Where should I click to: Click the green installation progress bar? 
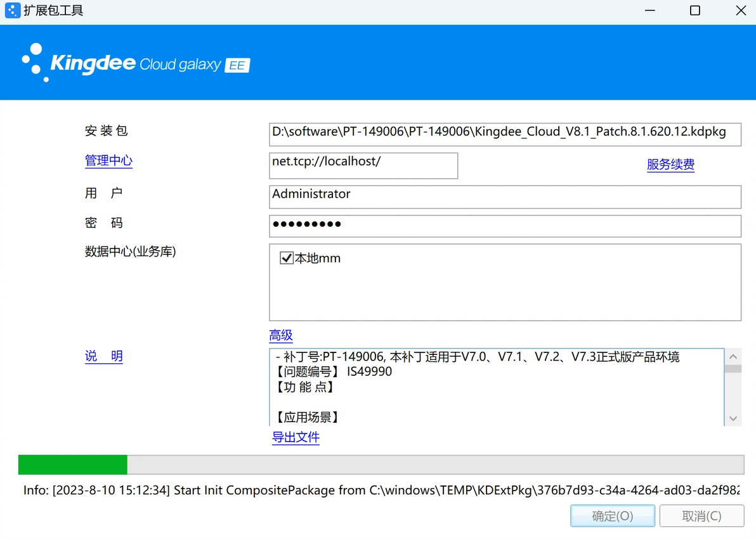click(381, 465)
